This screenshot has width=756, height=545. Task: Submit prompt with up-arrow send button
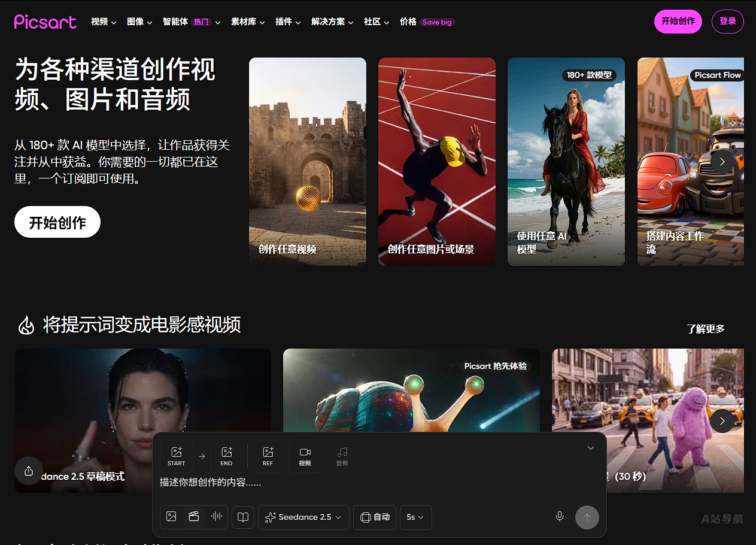(x=587, y=517)
